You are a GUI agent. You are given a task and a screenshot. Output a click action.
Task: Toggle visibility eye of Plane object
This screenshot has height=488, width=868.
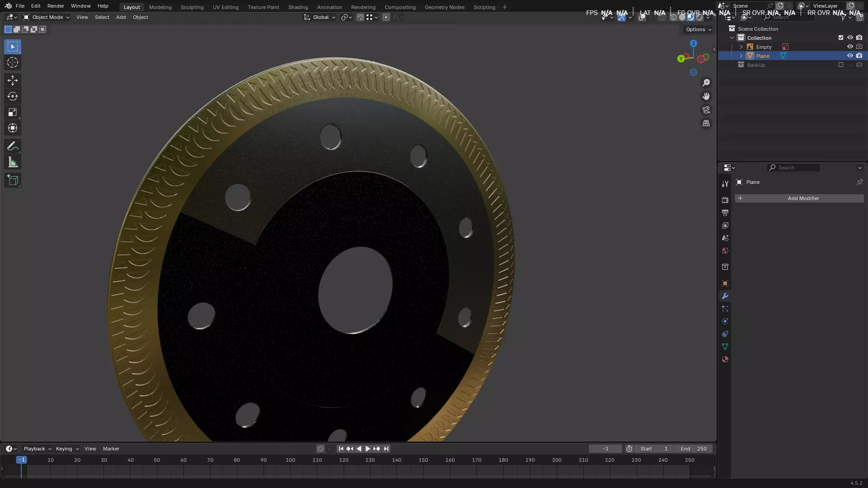pyautogui.click(x=850, y=56)
